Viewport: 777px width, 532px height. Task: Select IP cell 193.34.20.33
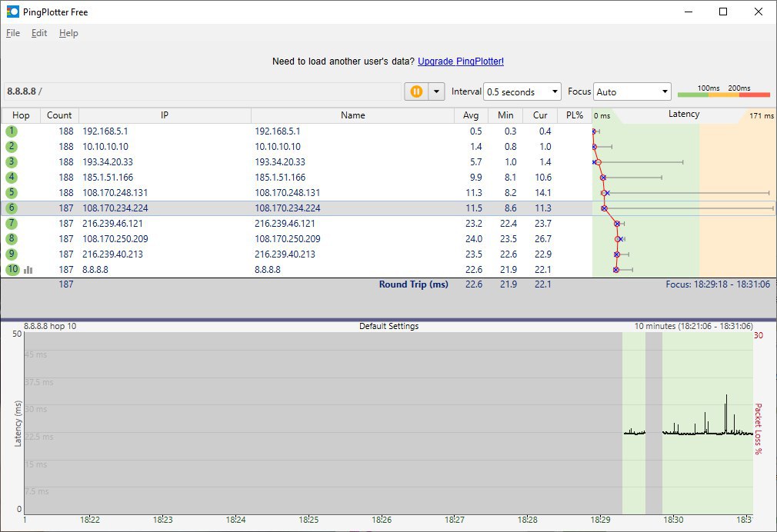point(108,162)
